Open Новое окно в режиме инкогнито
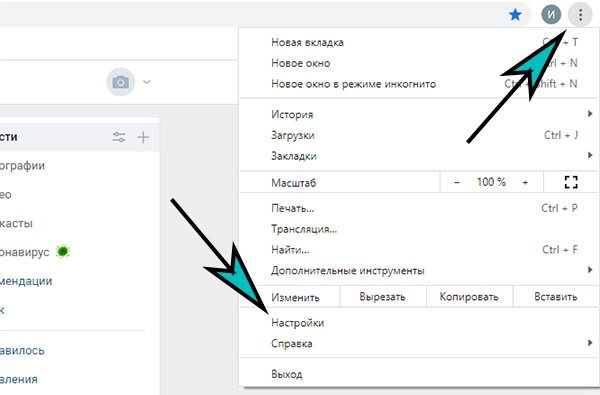600x395 pixels. click(419, 84)
